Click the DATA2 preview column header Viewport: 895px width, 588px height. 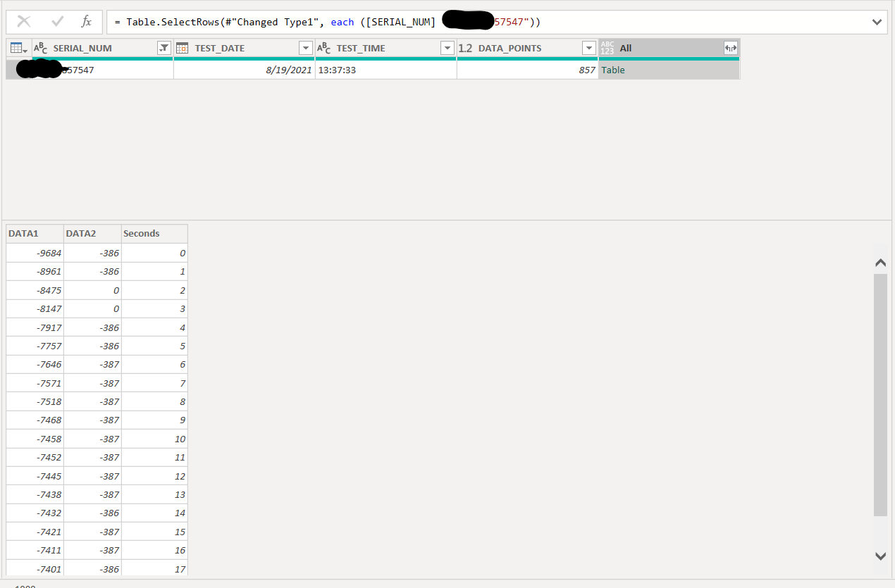(92, 234)
